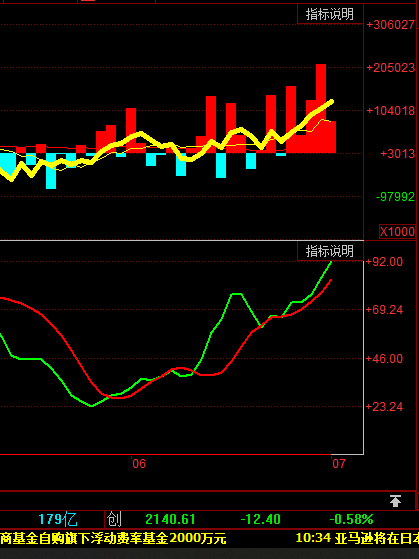Click the -0.58% percentage change

351,519
